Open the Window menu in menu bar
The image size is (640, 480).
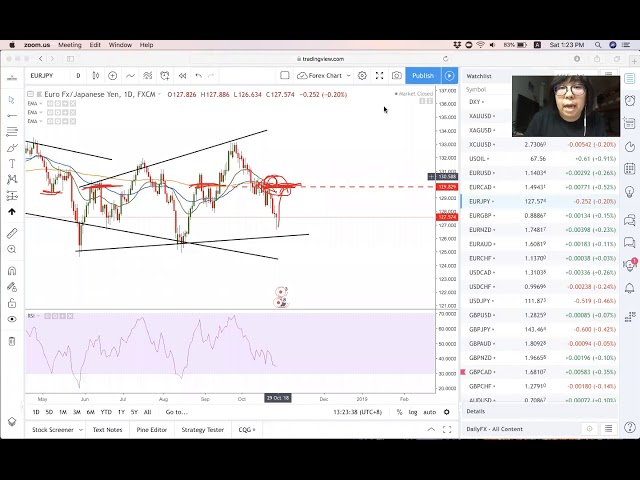pyautogui.click(x=120, y=45)
